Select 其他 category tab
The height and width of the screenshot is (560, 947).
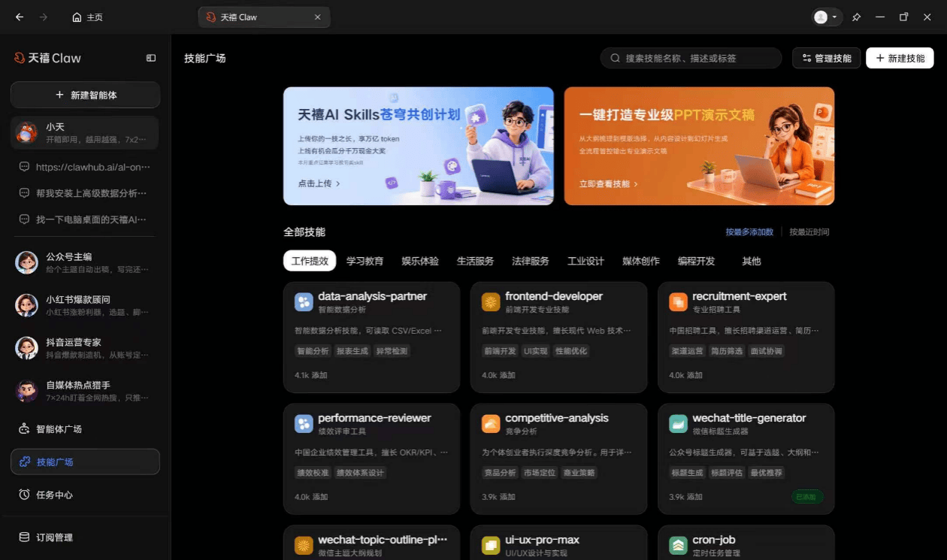752,261
